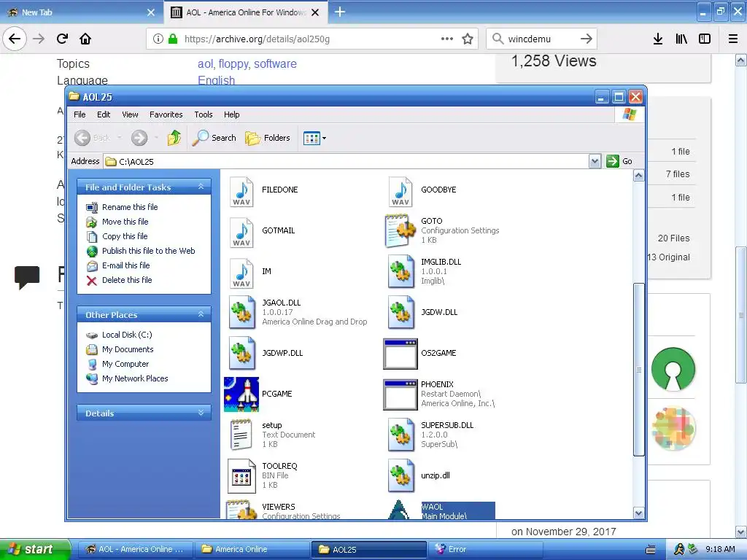The image size is (747, 560).
Task: Open page actions three-dots menu
Action: (x=447, y=39)
